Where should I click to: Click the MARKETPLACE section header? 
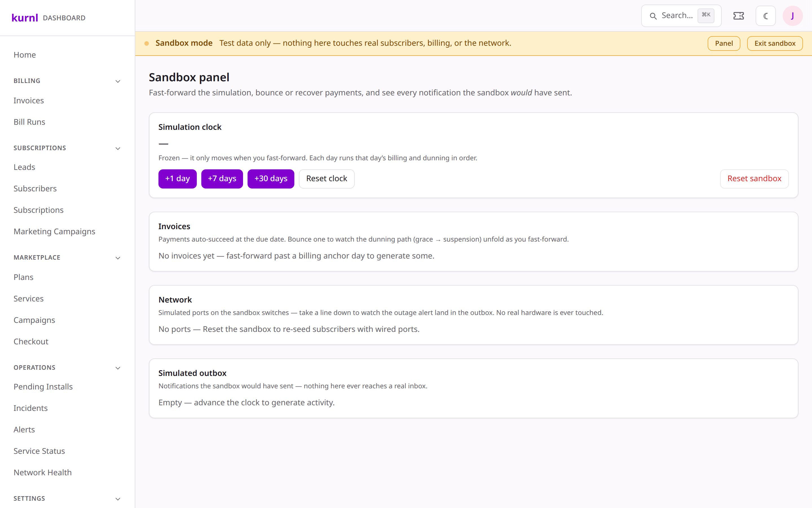[37, 258]
